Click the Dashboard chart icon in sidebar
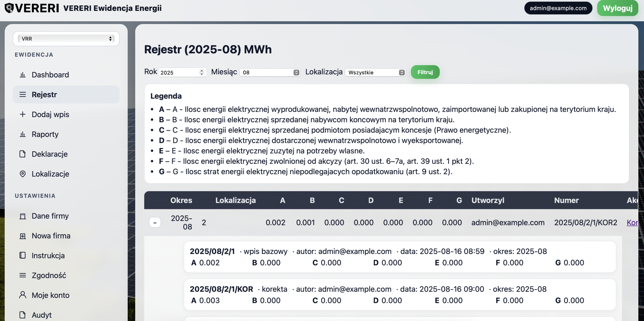The height and width of the screenshot is (321, 644). coord(23,75)
